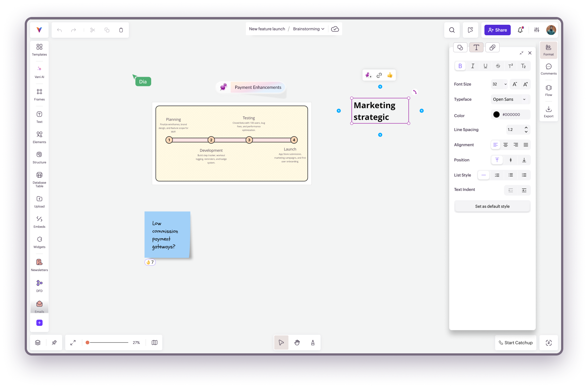The image size is (588, 388).
Task: Click the zoom slider handle
Action: click(x=87, y=343)
